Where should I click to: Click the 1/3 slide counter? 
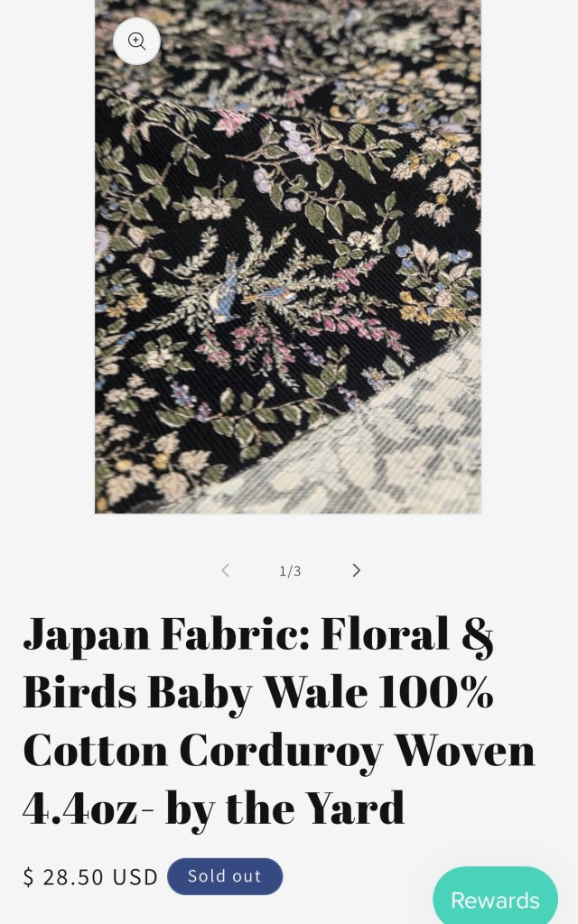tap(290, 571)
